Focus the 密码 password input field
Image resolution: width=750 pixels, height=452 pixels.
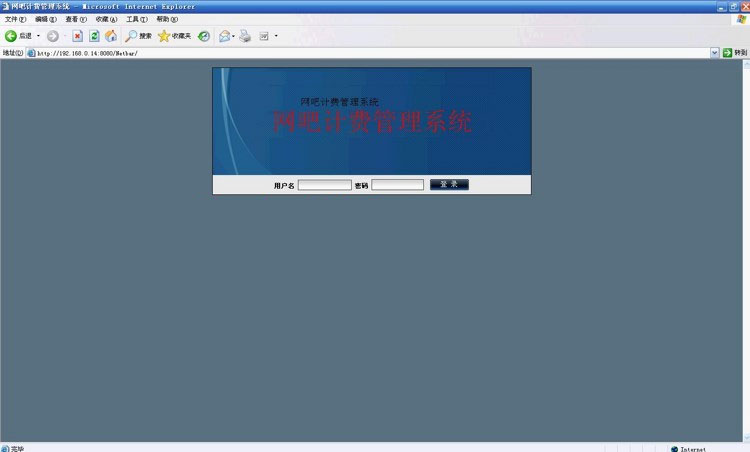click(x=397, y=185)
